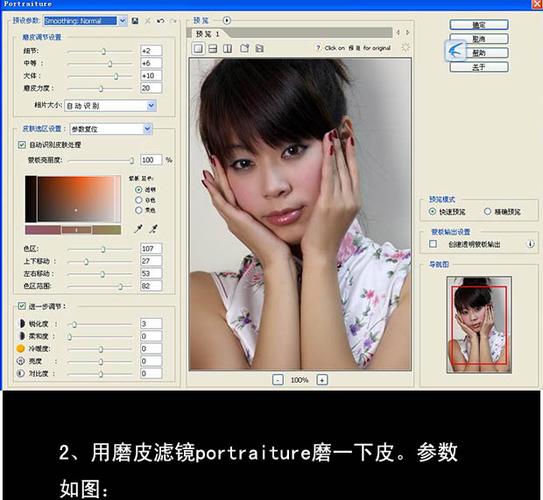
Task: Click inside the orange skin tone gradient picker
Action: coord(73,199)
